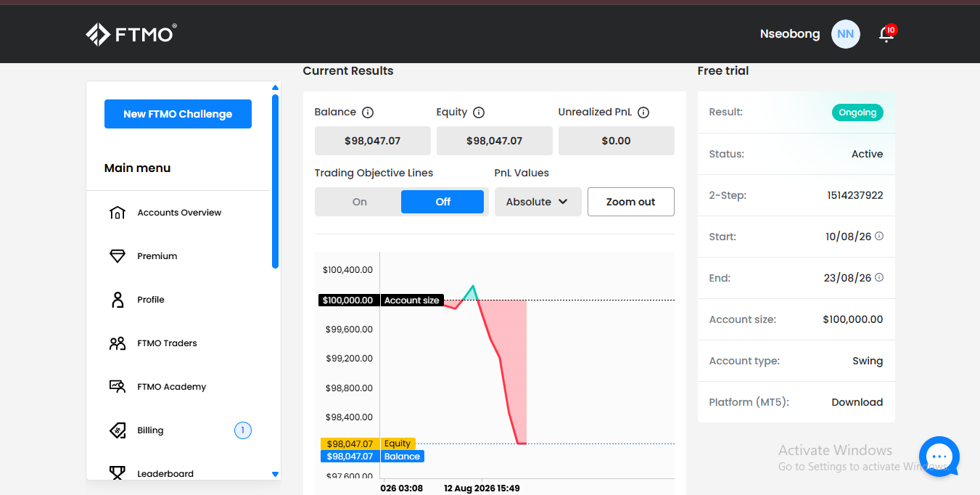980x495 pixels.
Task: Click the Download platform link
Action: (x=857, y=402)
